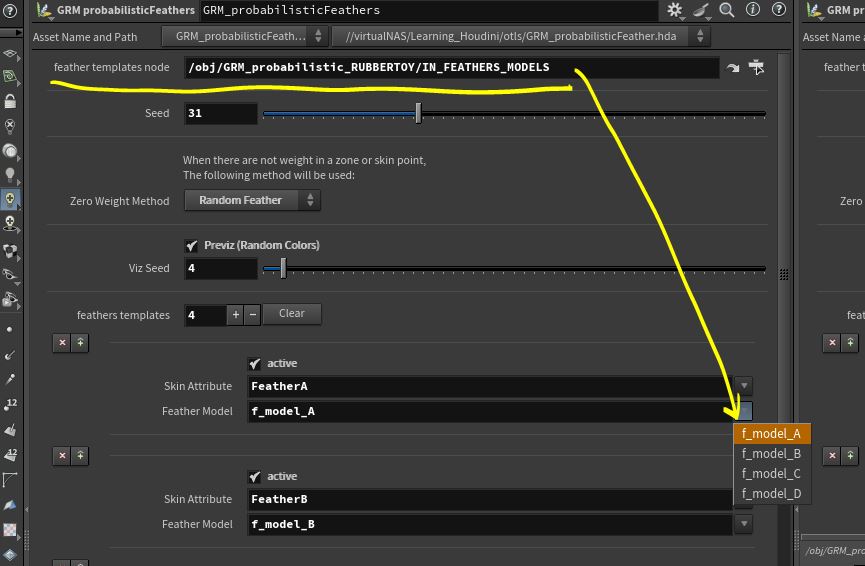This screenshot has width=865, height=566.
Task: Open the node chooser beside the feather templates path
Action: pos(756,68)
